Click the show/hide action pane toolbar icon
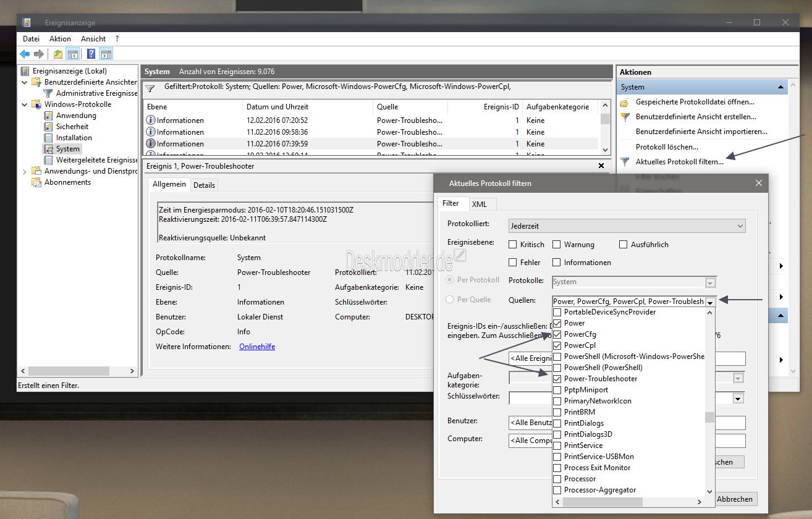 [x=106, y=54]
